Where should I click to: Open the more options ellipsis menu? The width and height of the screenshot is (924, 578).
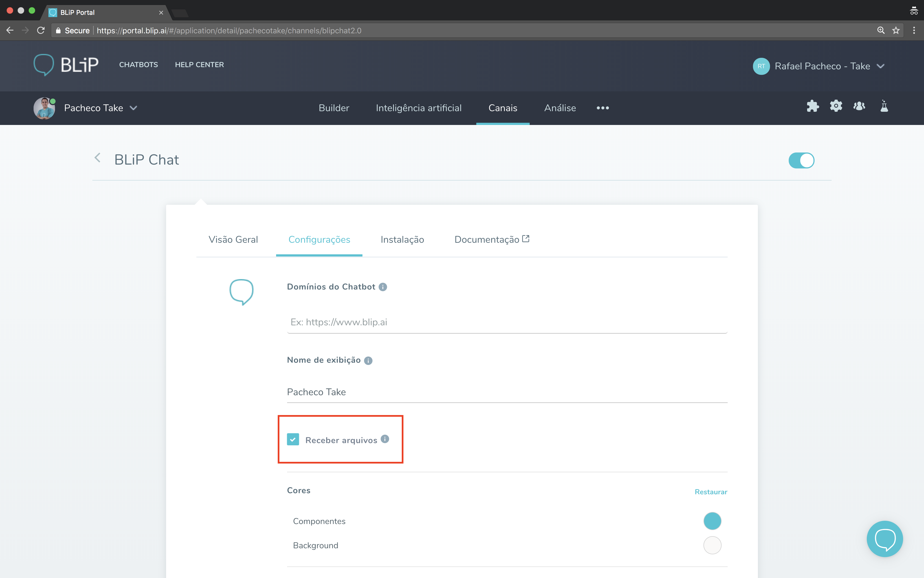(x=603, y=108)
